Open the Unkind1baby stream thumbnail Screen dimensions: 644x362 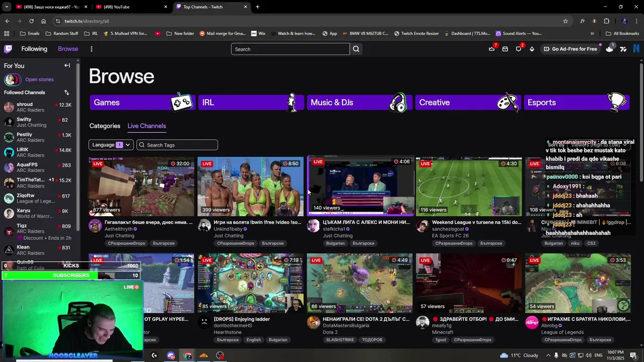tap(251, 186)
